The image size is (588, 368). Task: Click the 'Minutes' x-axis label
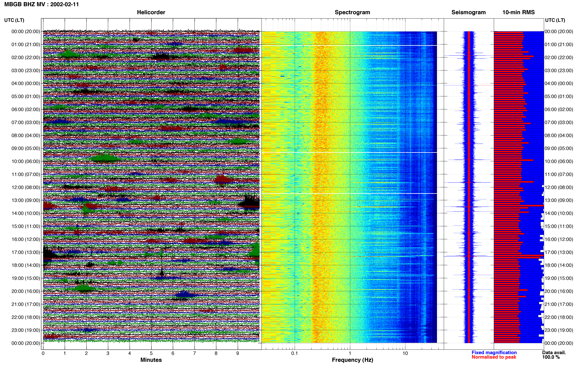tap(151, 360)
